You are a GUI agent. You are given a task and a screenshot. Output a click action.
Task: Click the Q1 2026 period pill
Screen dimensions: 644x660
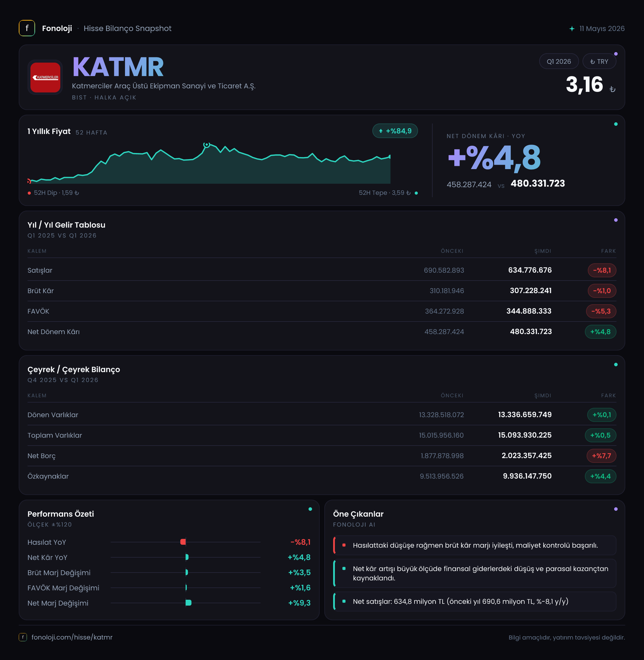pyautogui.click(x=559, y=61)
